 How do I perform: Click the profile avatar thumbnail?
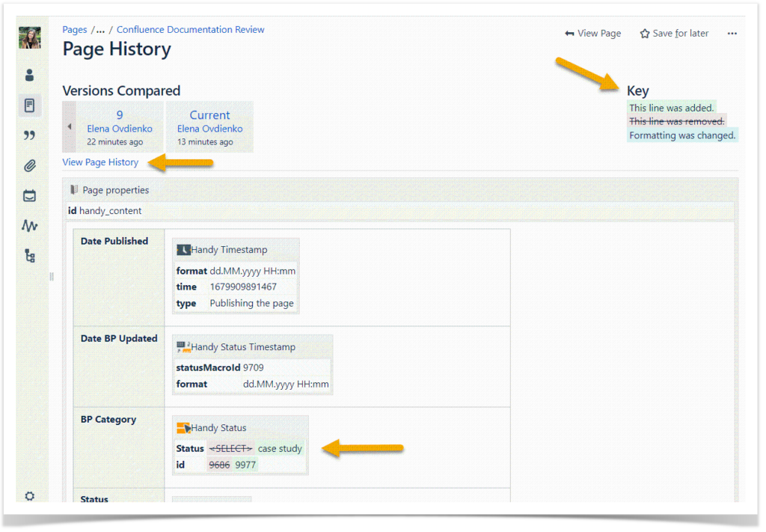pos(29,37)
